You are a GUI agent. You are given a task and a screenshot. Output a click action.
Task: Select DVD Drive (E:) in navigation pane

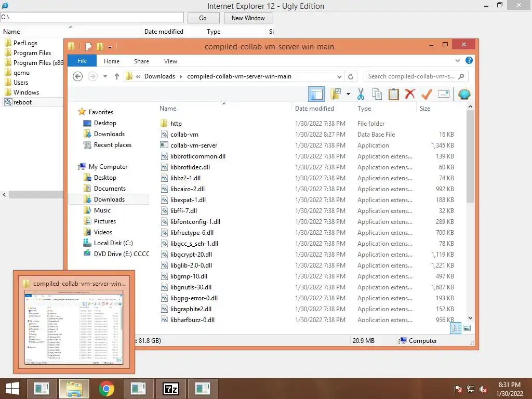[122, 254]
